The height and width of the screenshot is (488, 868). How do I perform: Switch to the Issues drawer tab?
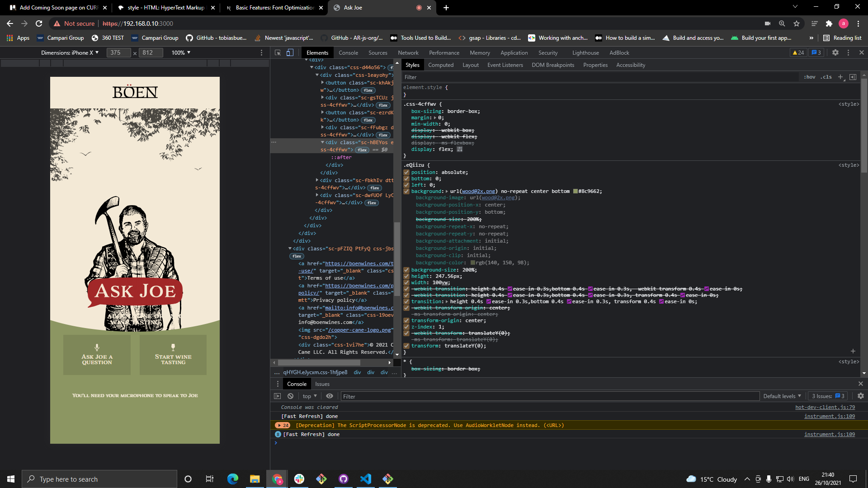click(322, 384)
